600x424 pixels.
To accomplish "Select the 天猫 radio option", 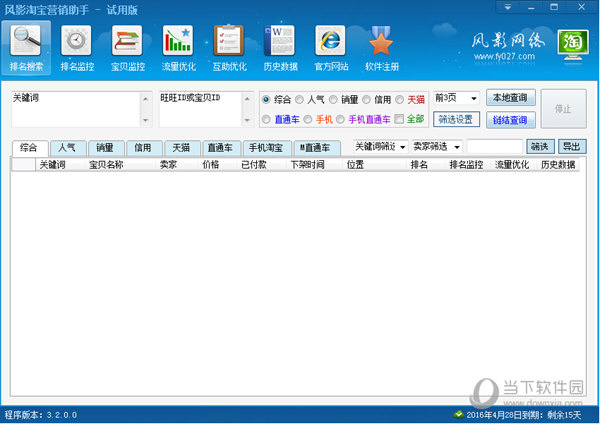I will point(399,99).
